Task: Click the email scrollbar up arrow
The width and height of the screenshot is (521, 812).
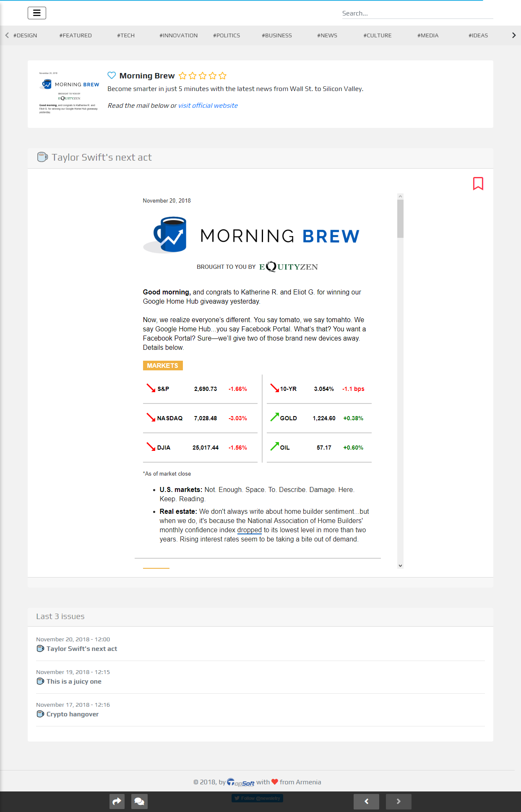Action: (400, 196)
